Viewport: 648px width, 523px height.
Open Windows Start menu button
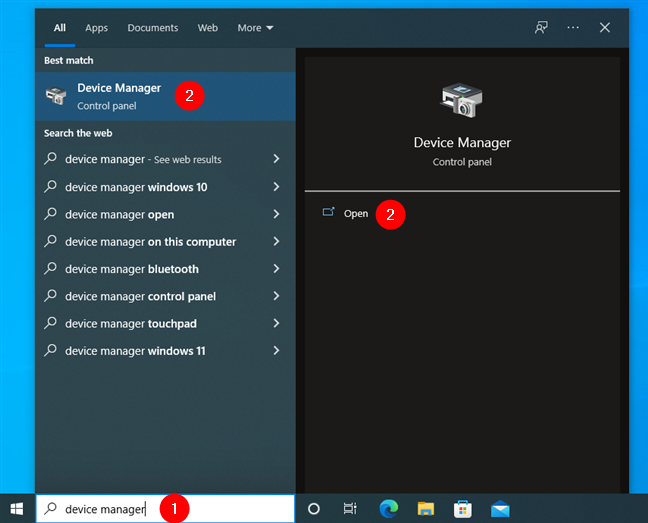17,509
